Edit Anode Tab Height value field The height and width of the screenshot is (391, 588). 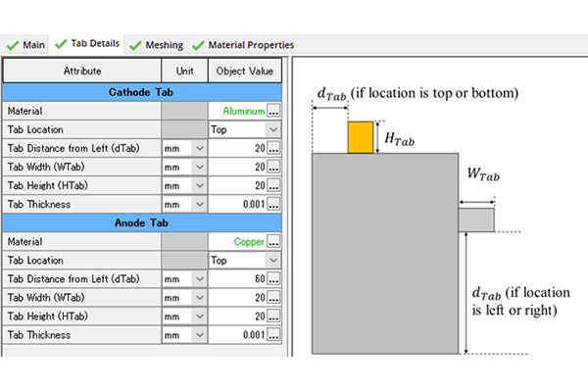point(238,317)
